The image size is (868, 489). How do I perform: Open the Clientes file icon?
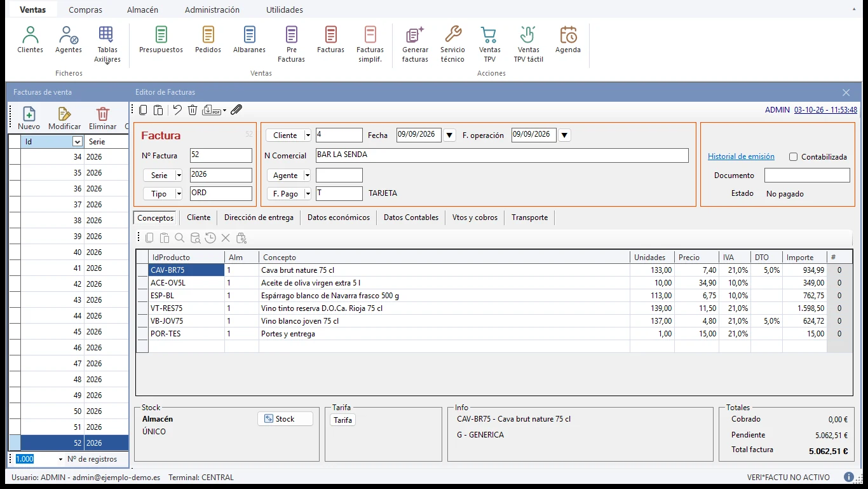31,39
